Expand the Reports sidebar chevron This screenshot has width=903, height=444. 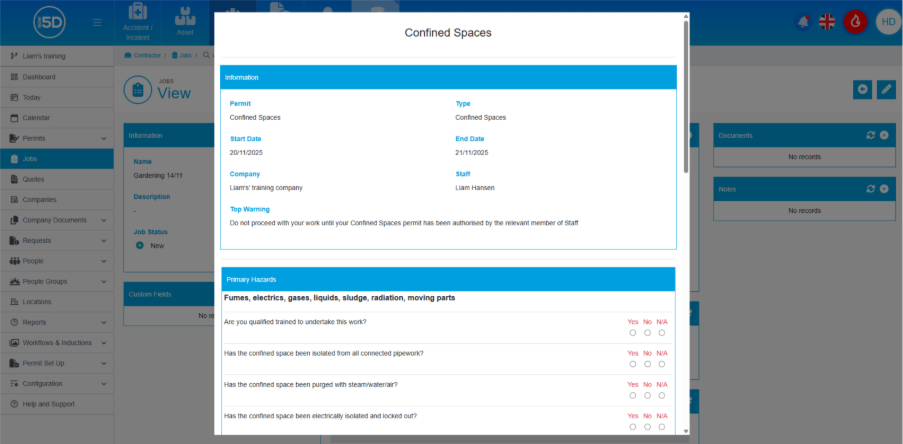pyautogui.click(x=104, y=322)
